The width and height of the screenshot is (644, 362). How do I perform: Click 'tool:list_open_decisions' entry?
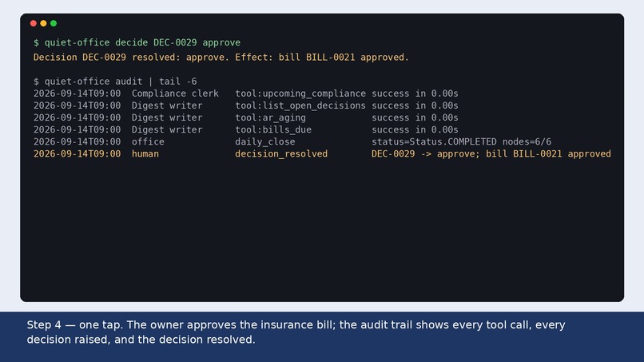point(300,105)
